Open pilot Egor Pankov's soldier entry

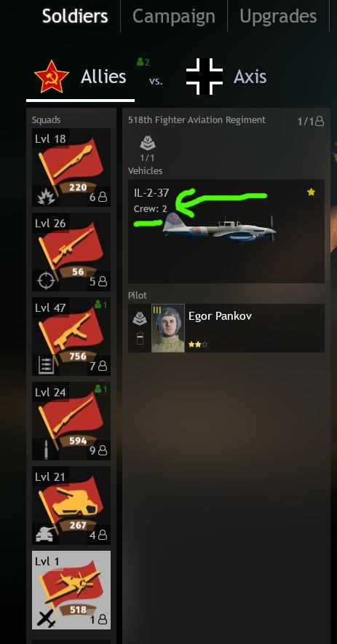[226, 328]
